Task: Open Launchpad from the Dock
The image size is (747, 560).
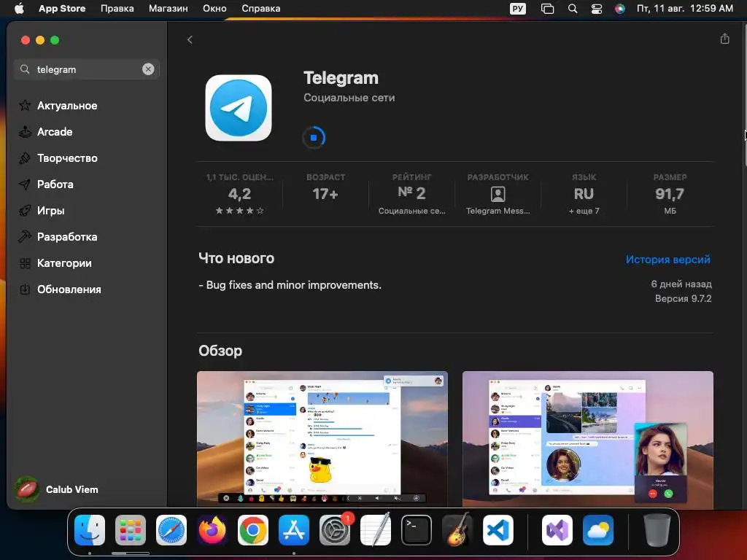Action: point(130,529)
